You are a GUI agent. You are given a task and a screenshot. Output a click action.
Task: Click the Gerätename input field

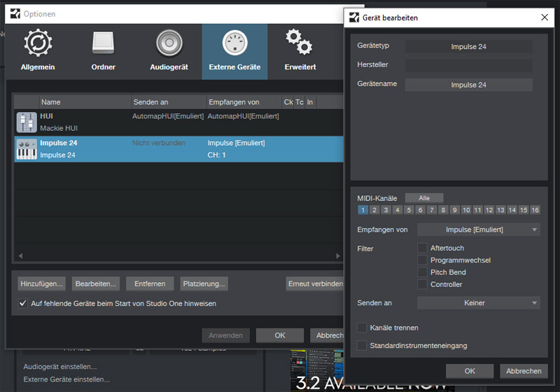tap(468, 85)
